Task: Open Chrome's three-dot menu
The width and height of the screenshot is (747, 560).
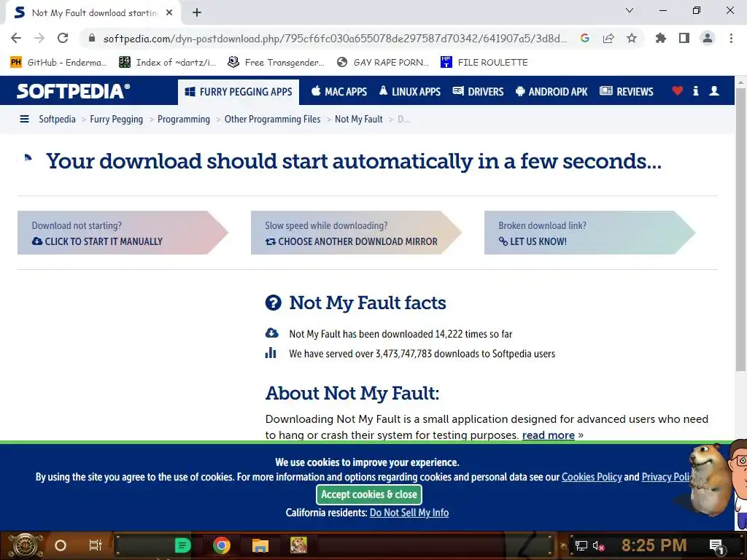Action: 731,38
